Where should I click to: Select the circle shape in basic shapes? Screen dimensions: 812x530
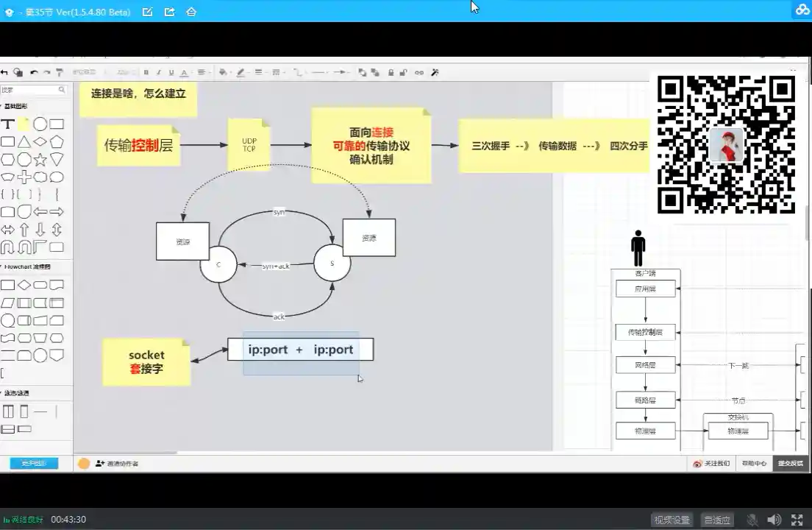40,124
